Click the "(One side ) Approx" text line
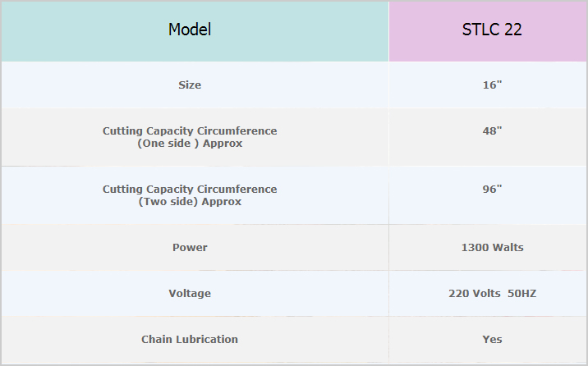The width and height of the screenshot is (588, 366). (x=190, y=144)
